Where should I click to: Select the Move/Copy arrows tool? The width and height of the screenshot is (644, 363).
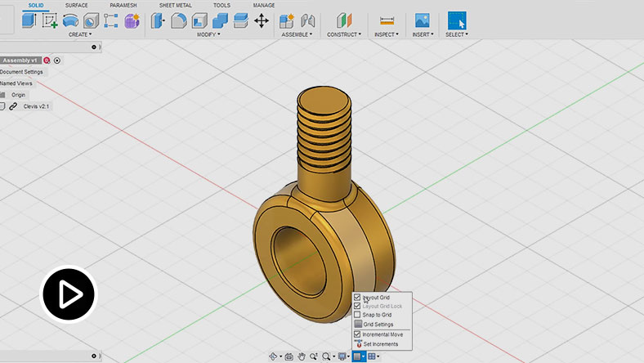(x=262, y=21)
